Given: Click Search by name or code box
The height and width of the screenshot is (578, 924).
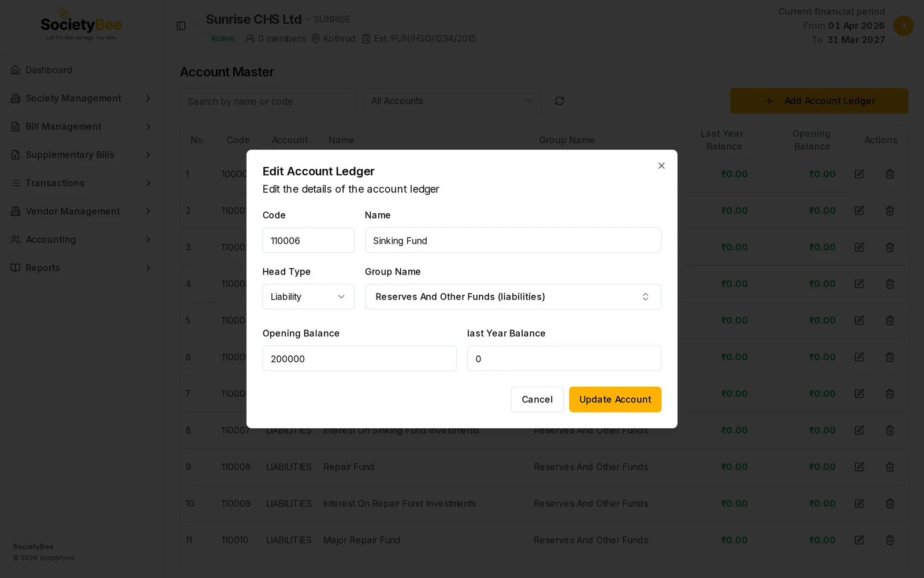Looking at the screenshot, I should point(269,101).
